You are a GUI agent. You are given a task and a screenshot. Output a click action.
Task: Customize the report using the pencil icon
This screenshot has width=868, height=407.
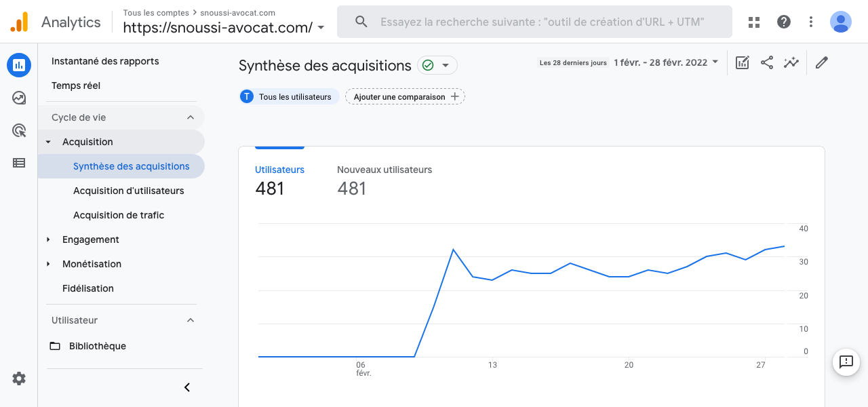coord(821,62)
